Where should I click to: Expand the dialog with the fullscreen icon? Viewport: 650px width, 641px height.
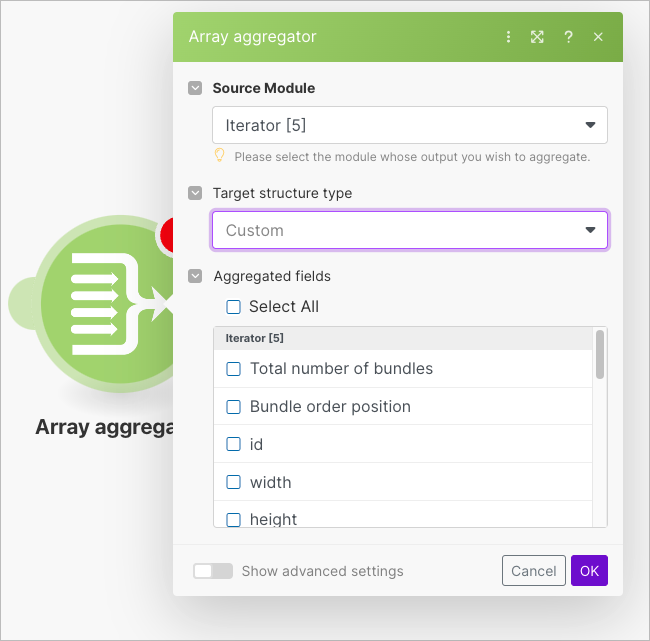[x=537, y=37]
